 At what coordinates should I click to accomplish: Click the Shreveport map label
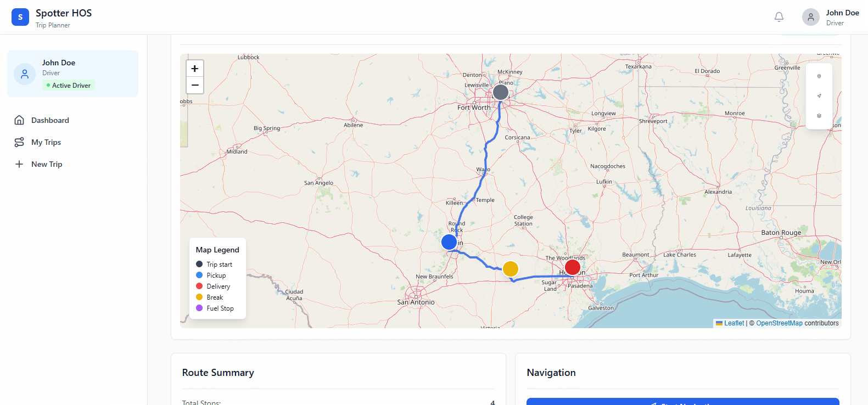pyautogui.click(x=653, y=121)
